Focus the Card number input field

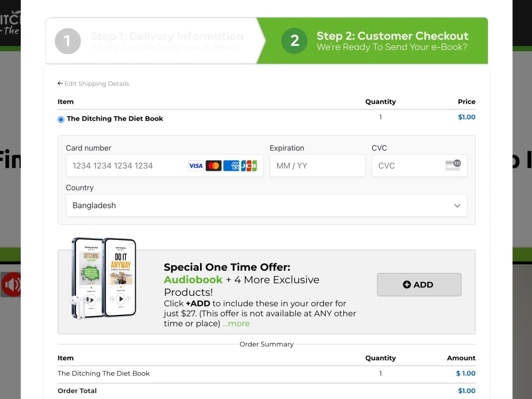coord(164,165)
